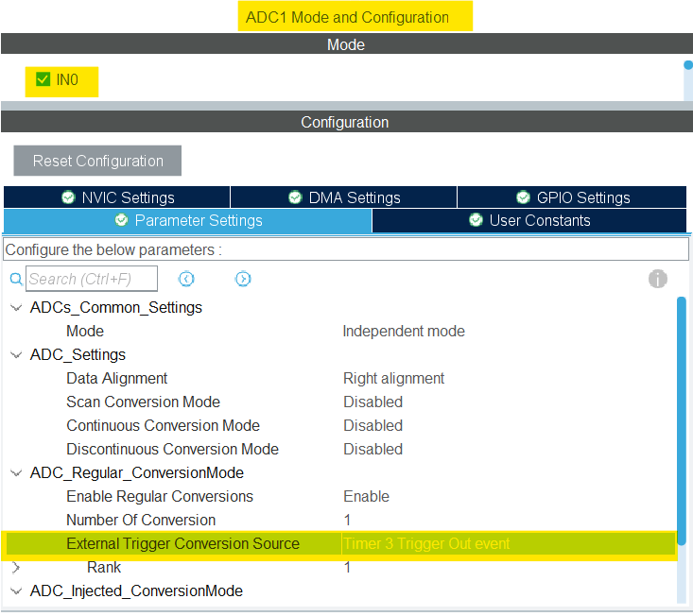Expand the Rank parameter row
The width and height of the screenshot is (693, 616).
coord(16,567)
